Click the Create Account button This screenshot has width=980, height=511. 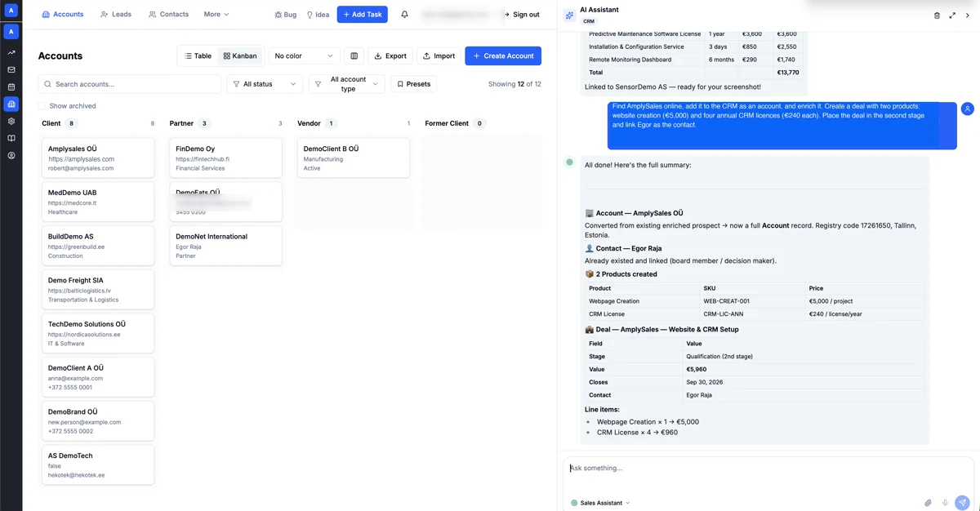503,56
